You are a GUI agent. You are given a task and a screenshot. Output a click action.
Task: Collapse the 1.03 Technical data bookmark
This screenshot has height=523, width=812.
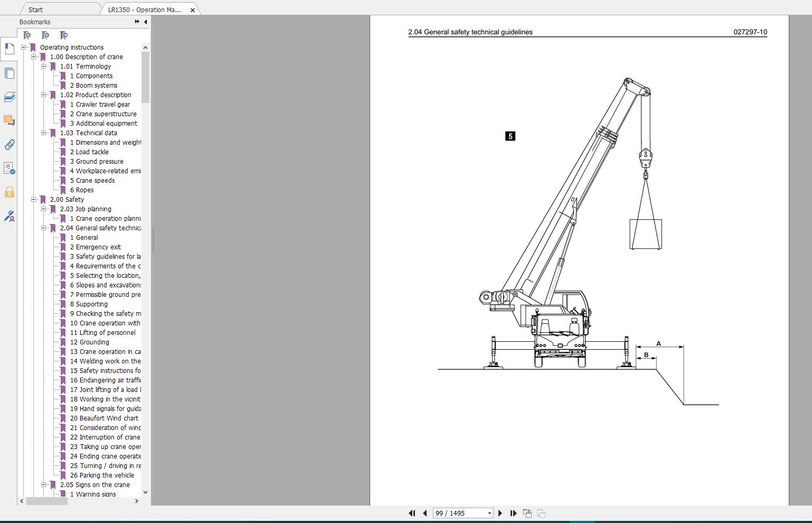44,133
